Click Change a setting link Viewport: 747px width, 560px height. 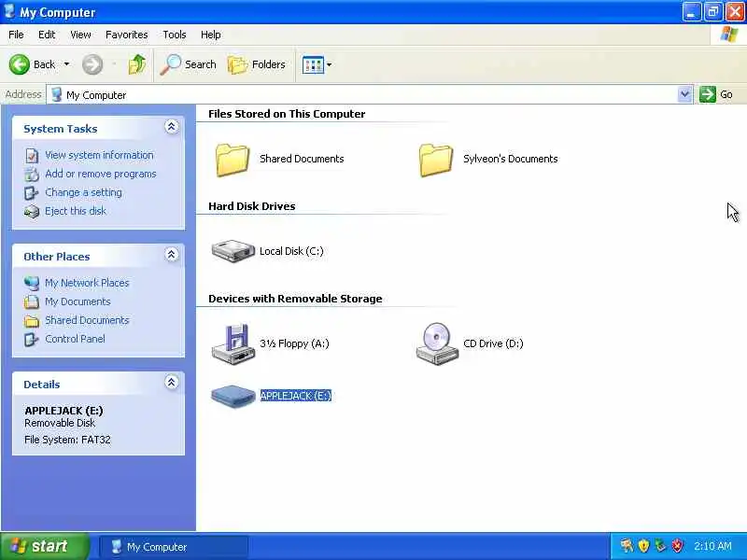click(x=83, y=192)
